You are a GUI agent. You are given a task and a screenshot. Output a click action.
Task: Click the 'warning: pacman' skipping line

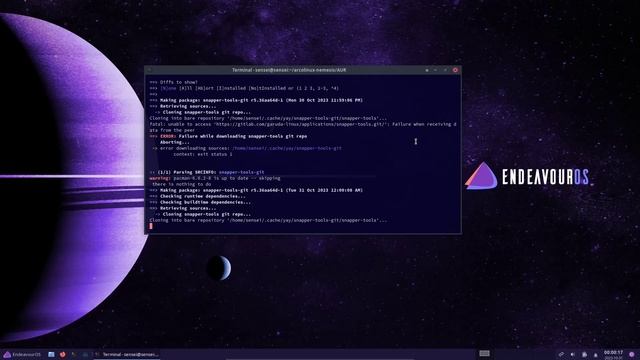pos(215,178)
